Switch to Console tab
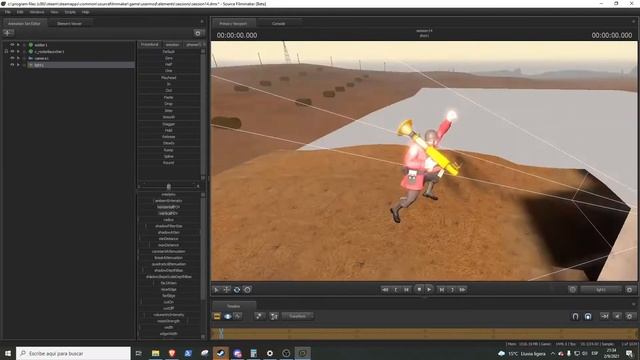640x360 pixels. coord(278,24)
